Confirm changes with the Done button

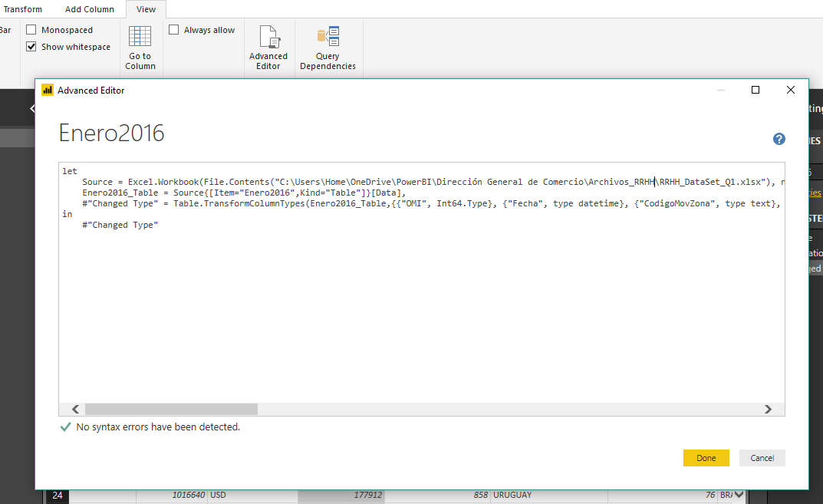pos(706,457)
